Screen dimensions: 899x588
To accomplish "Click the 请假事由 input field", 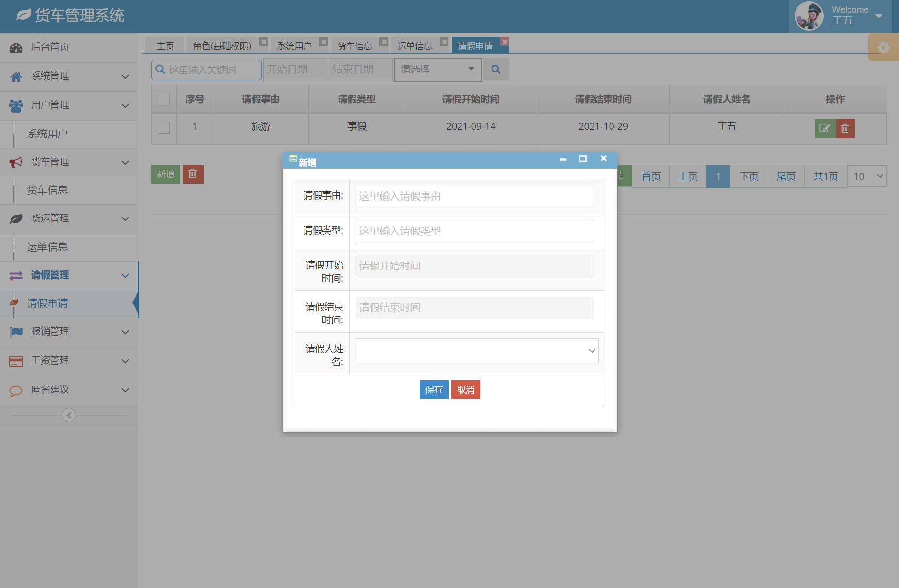I will [474, 196].
